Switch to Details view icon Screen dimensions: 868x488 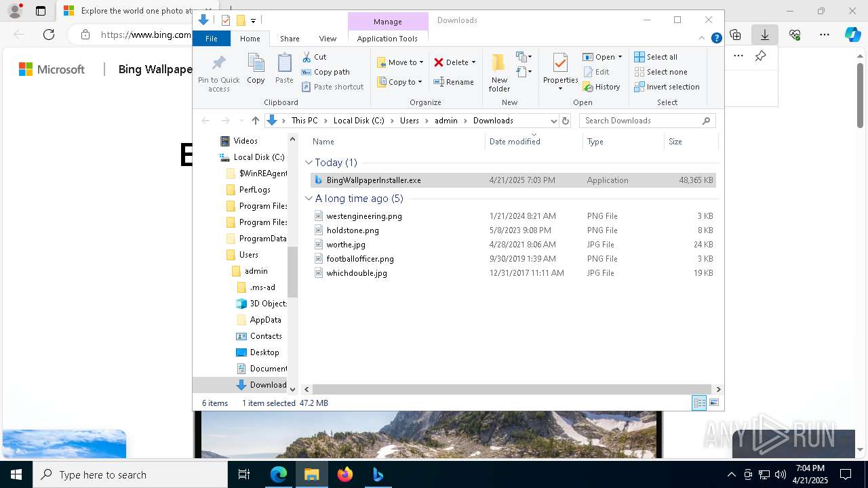tap(699, 403)
